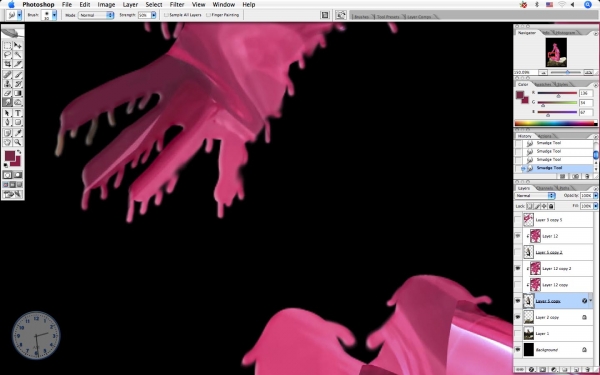600x375 pixels.
Task: Select the Pen tool
Action: pos(7,122)
